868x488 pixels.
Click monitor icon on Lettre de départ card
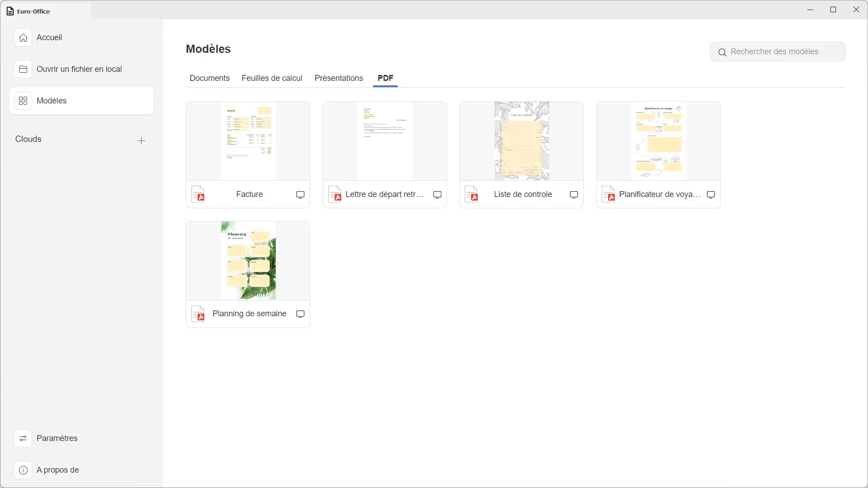tap(437, 195)
